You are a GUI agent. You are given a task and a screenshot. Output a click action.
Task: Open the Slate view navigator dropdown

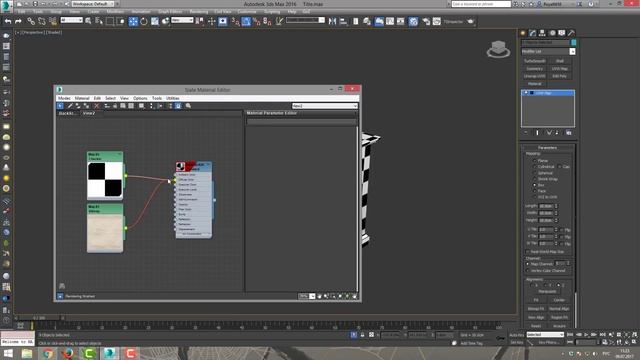pos(324,106)
